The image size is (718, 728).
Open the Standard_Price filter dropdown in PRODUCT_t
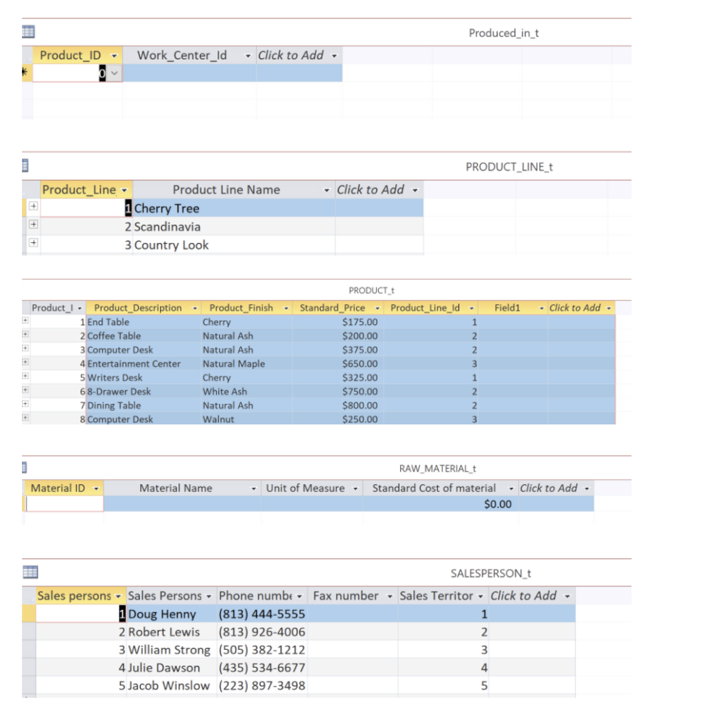pyautogui.click(x=377, y=307)
